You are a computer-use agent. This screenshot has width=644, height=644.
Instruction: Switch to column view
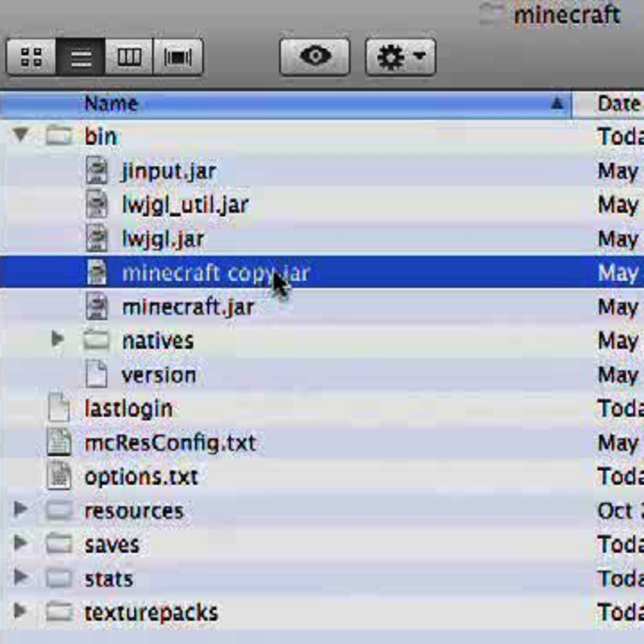(x=129, y=56)
